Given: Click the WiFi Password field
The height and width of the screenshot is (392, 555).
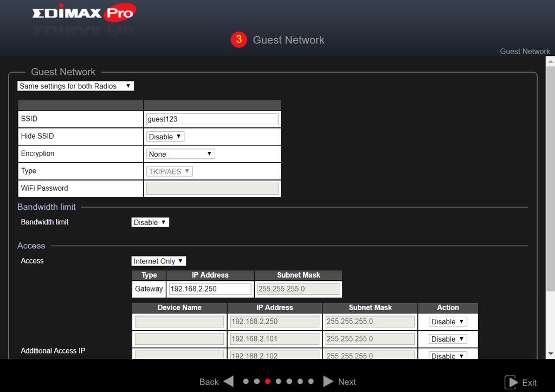Looking at the screenshot, I should coord(212,189).
